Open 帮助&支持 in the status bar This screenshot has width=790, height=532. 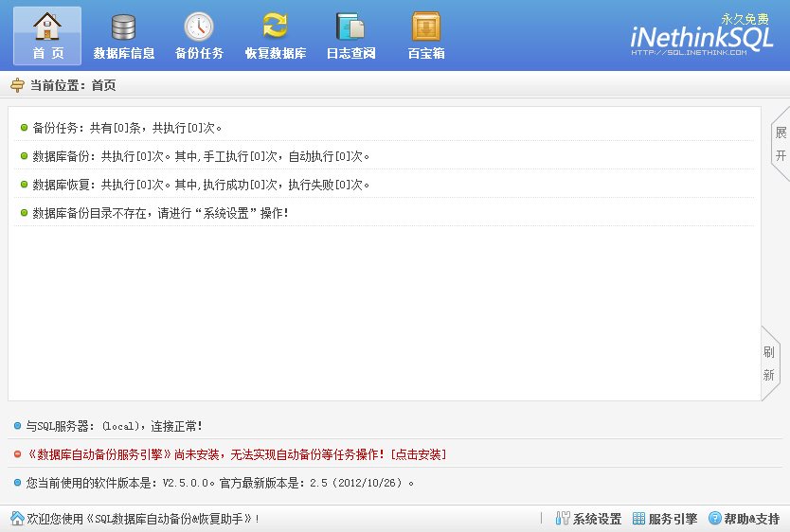[744, 519]
